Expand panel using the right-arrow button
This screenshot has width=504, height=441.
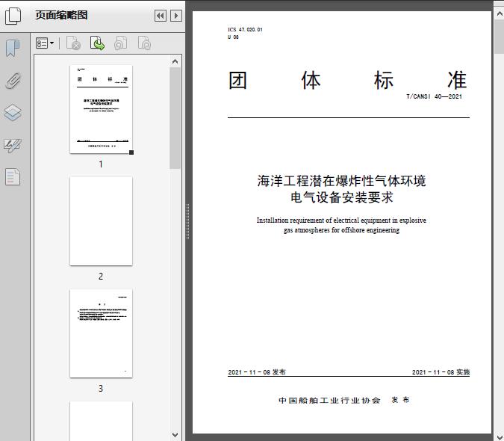(x=175, y=16)
